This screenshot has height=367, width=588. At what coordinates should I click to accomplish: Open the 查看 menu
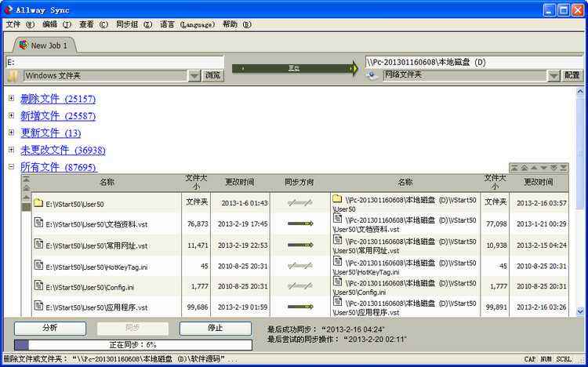pyautogui.click(x=93, y=24)
